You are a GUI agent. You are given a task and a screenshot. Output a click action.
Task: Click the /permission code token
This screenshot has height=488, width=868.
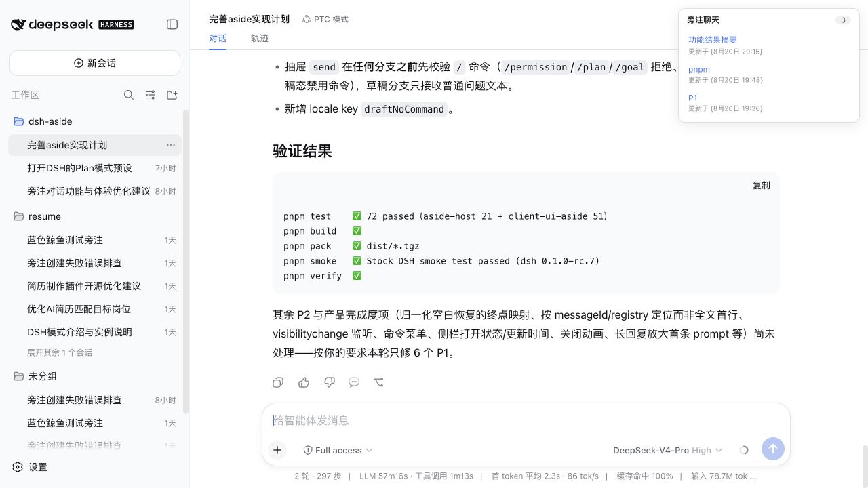click(536, 67)
